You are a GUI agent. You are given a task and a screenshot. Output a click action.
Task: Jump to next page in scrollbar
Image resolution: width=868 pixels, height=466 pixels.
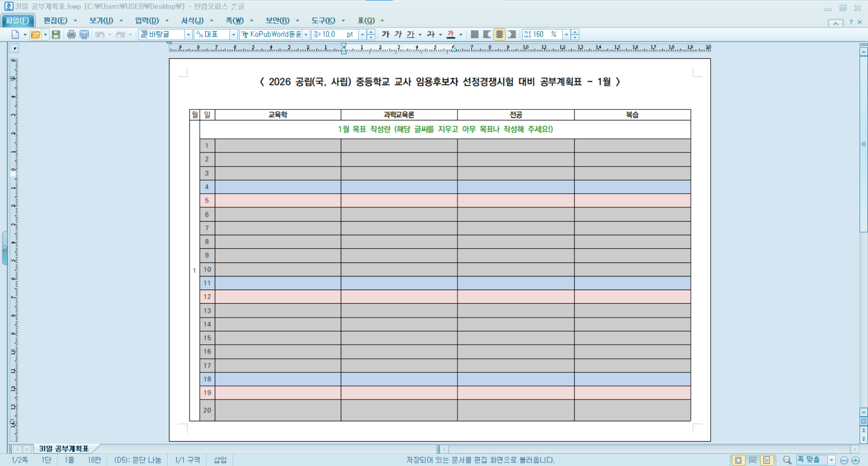(x=863, y=439)
